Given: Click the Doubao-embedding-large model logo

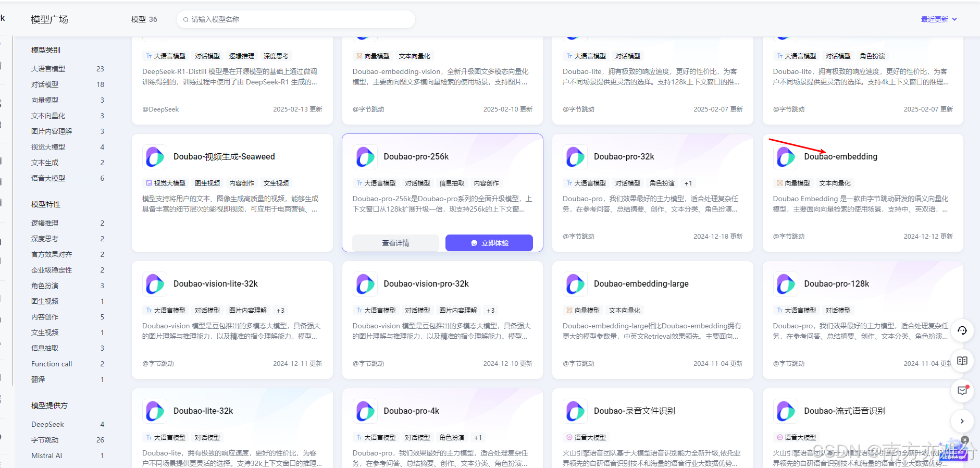Looking at the screenshot, I should 575,284.
